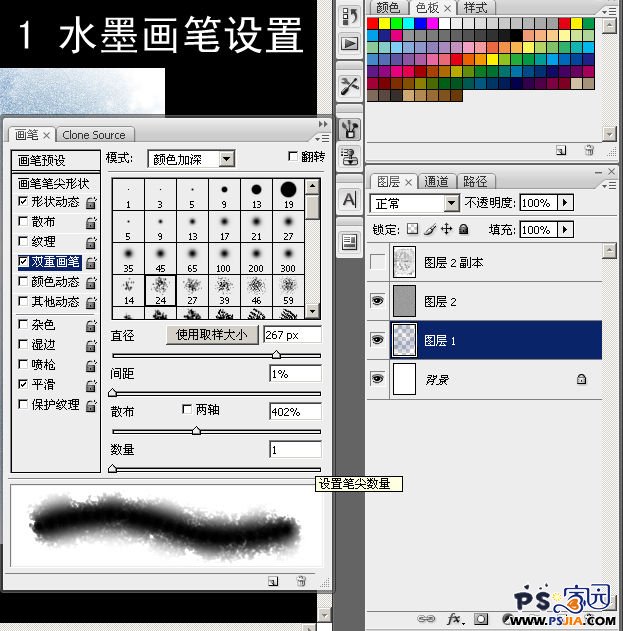
Task: Expand the 不透明度 opacity arrow
Action: click(565, 203)
